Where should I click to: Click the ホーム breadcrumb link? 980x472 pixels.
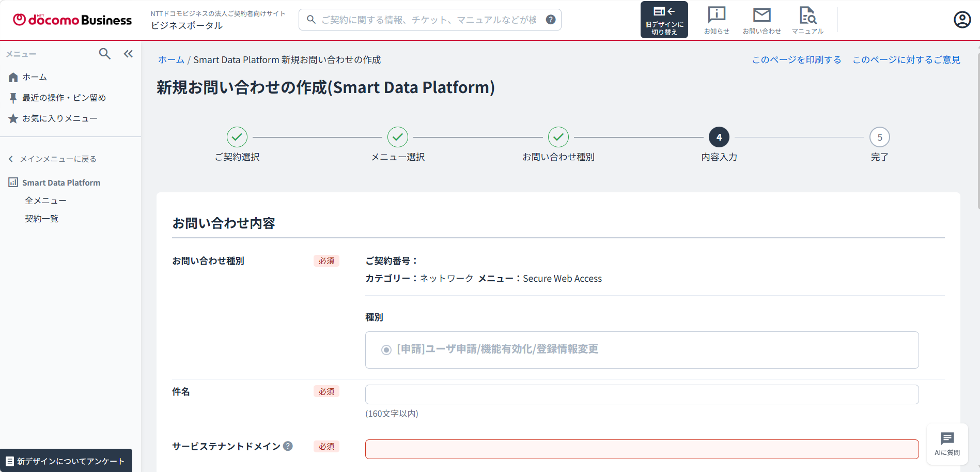171,60
